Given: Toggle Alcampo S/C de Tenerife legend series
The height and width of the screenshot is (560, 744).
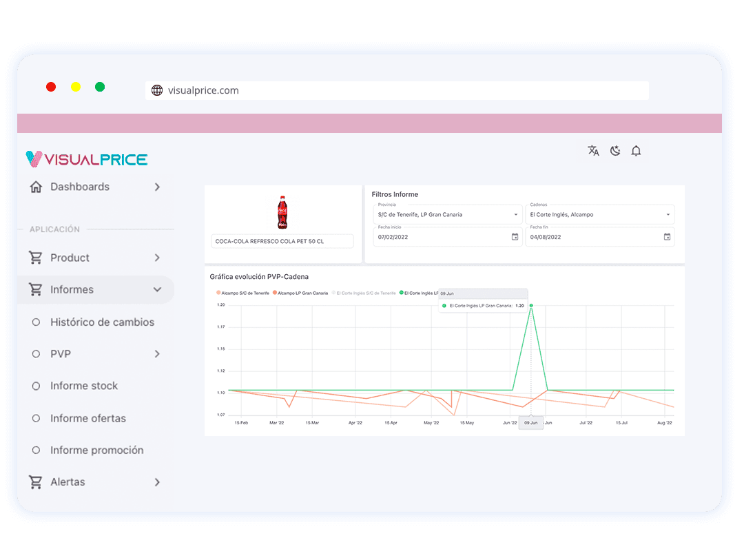Looking at the screenshot, I should point(243,293).
